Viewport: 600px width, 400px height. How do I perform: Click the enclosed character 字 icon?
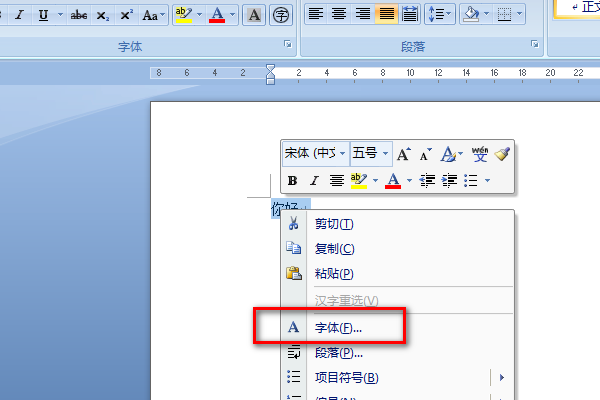coord(281,15)
